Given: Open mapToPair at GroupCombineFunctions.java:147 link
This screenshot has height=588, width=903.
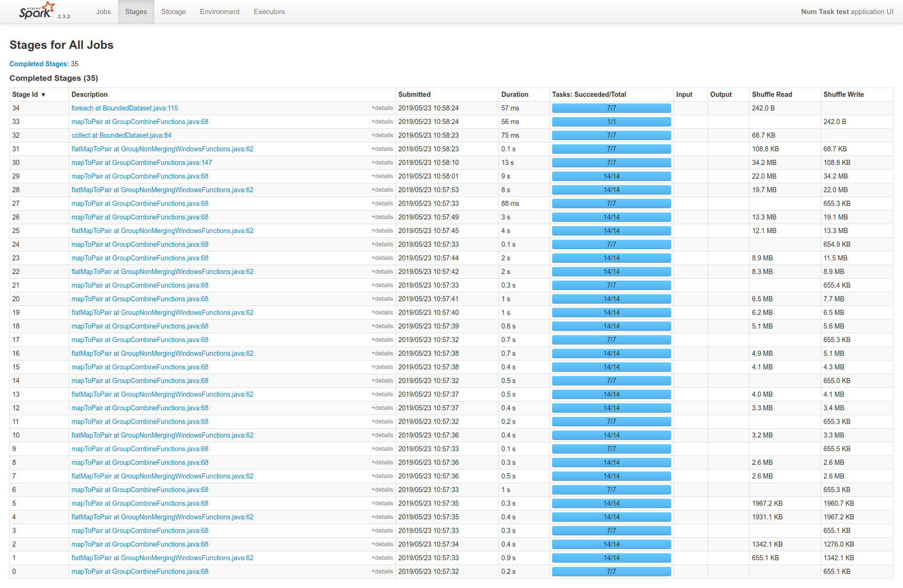Looking at the screenshot, I should [x=142, y=163].
